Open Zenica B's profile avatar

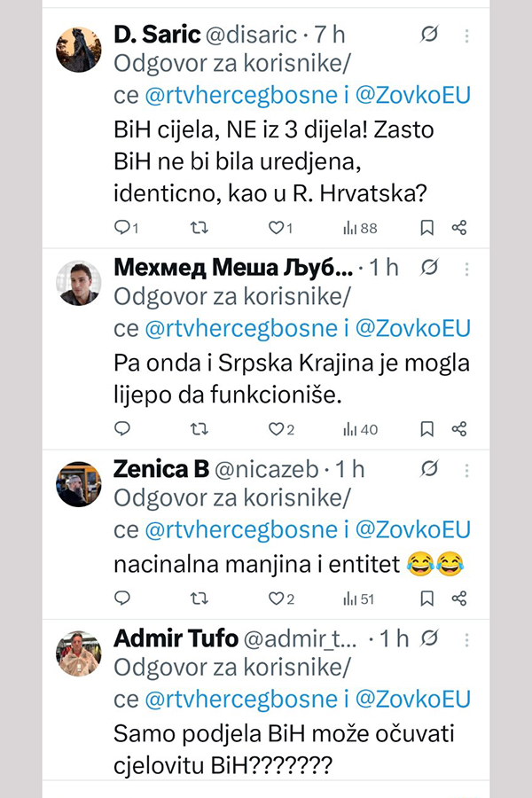pyautogui.click(x=79, y=484)
